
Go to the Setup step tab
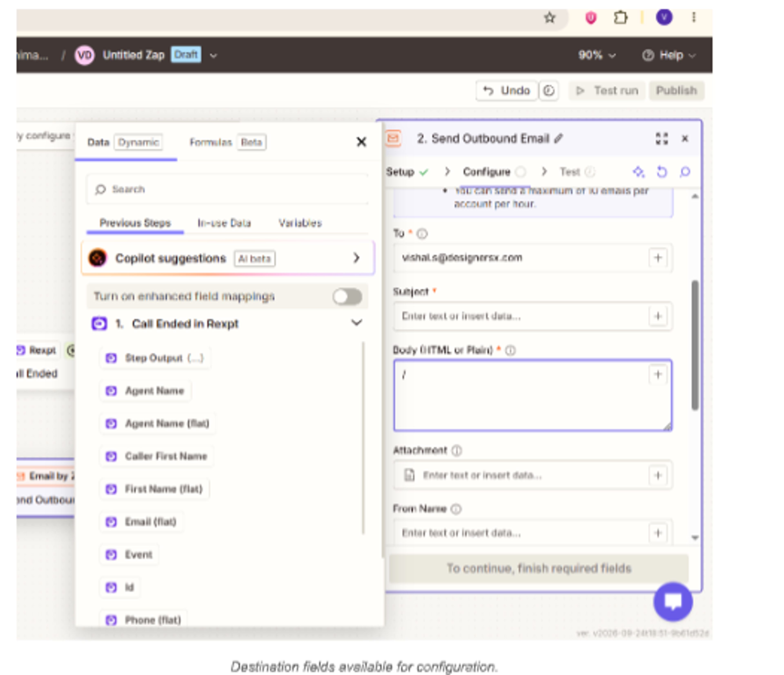[407, 172]
